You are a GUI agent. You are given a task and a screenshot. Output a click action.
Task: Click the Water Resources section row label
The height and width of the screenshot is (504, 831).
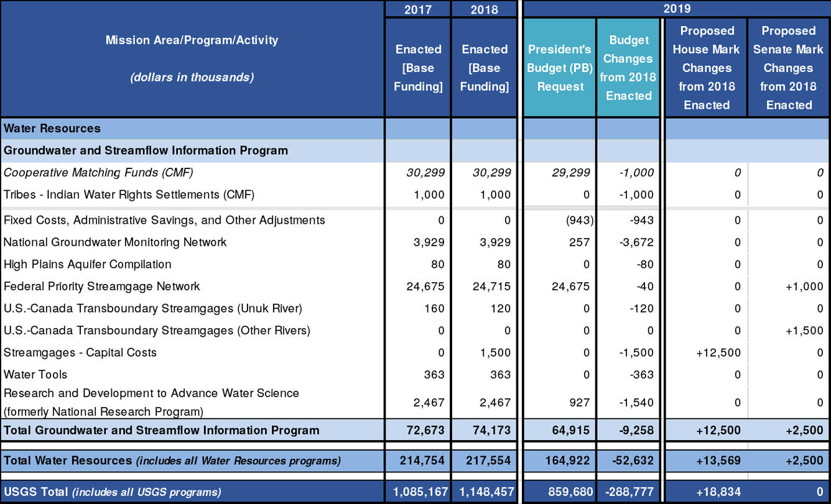tap(52, 129)
